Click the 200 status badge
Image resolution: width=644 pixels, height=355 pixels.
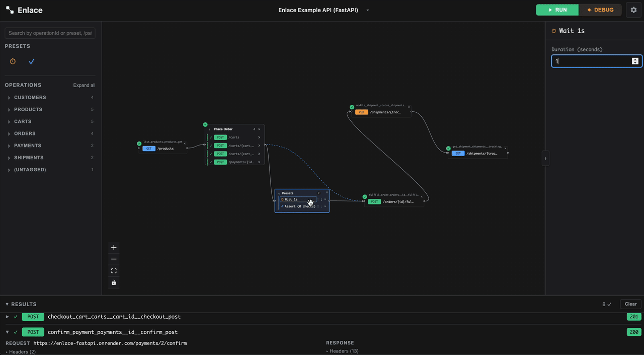click(634, 332)
